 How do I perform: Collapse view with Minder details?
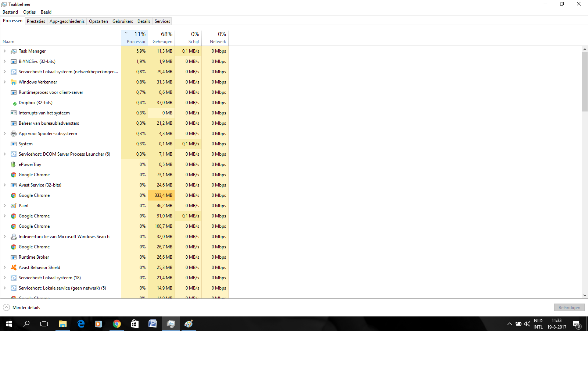tap(22, 308)
